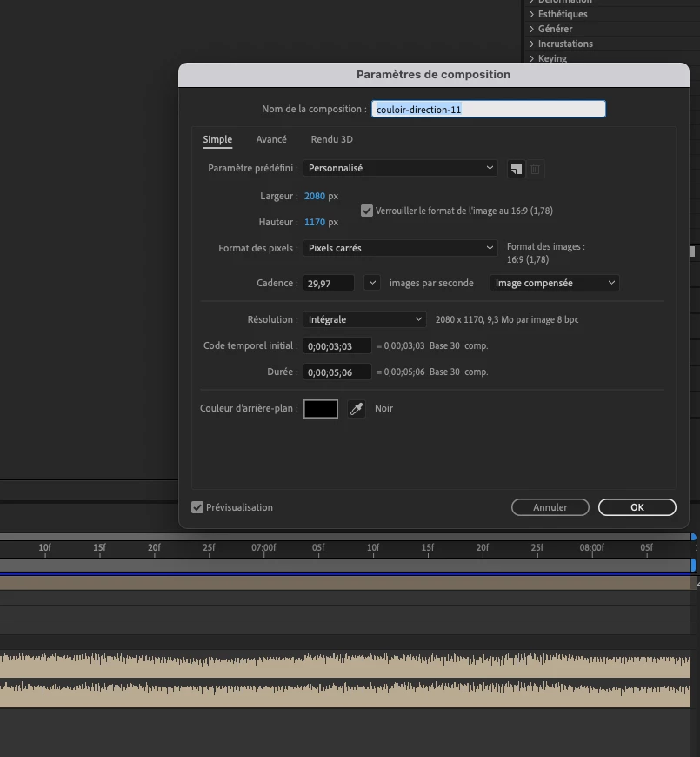This screenshot has width=700, height=757.
Task: Click the delete preset trash icon
Action: tap(535, 169)
